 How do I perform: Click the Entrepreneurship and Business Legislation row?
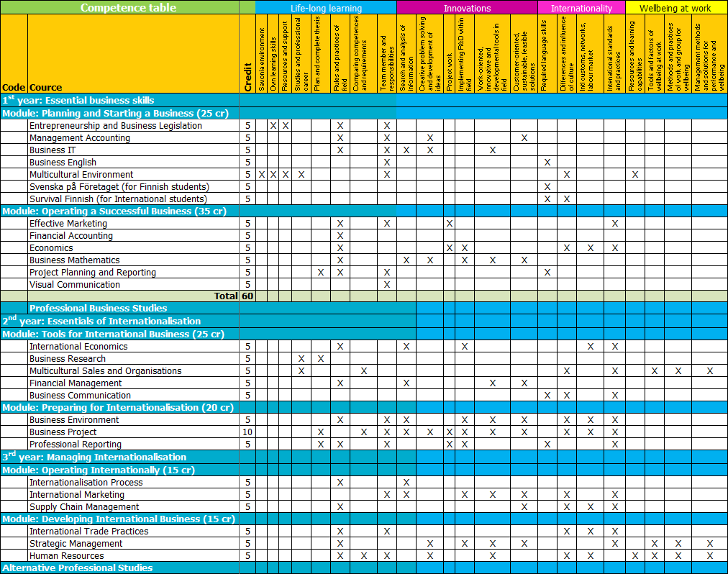point(116,126)
